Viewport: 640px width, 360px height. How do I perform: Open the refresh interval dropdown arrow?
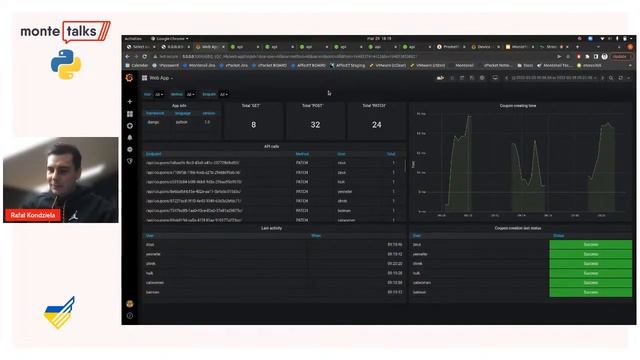click(x=629, y=78)
